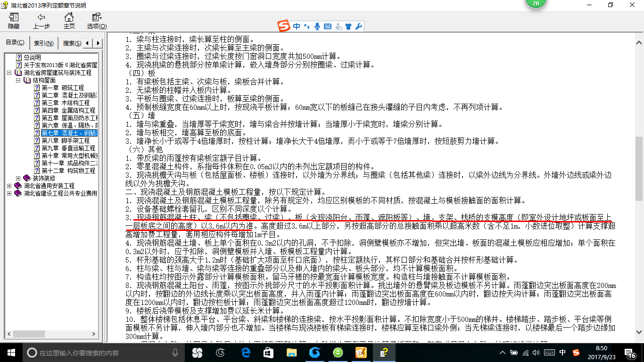Expand the 装饰装修 node
This screenshot has width=644, height=362.
18,179
